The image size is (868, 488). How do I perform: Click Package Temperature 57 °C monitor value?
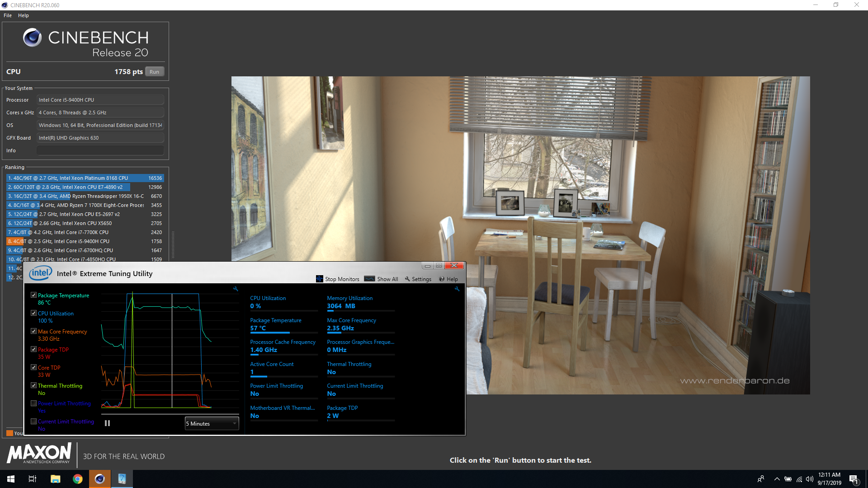point(258,328)
